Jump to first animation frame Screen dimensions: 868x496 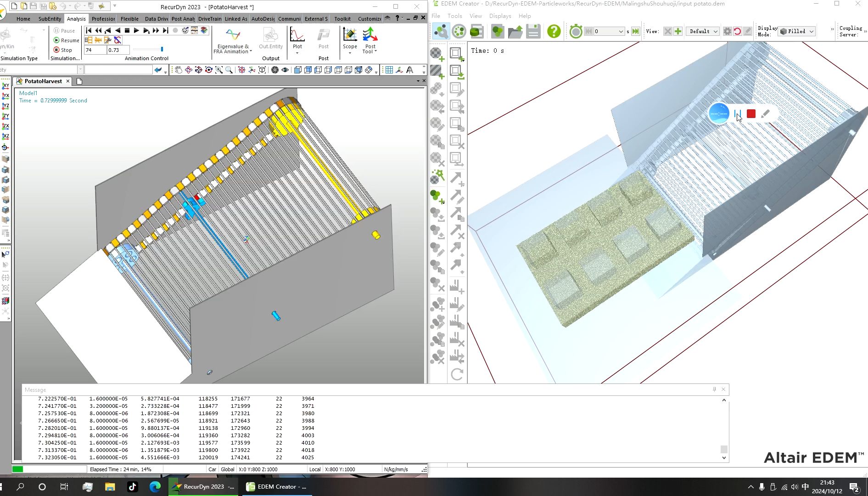point(89,30)
